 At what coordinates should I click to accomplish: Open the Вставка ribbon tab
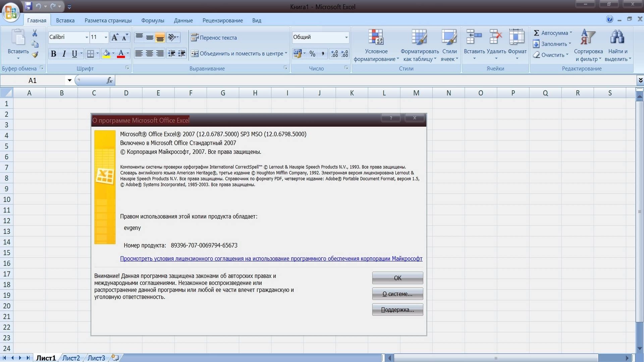(65, 20)
